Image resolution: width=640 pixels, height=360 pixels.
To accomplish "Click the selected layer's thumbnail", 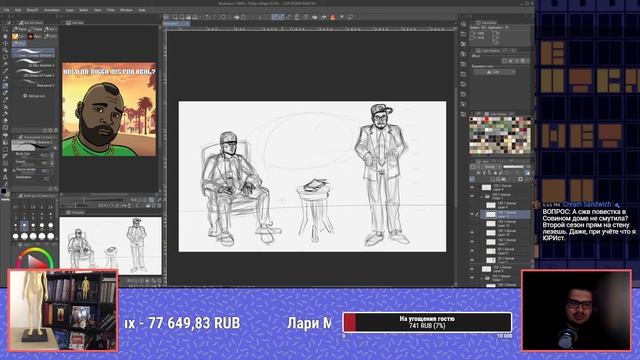I will 491,214.
